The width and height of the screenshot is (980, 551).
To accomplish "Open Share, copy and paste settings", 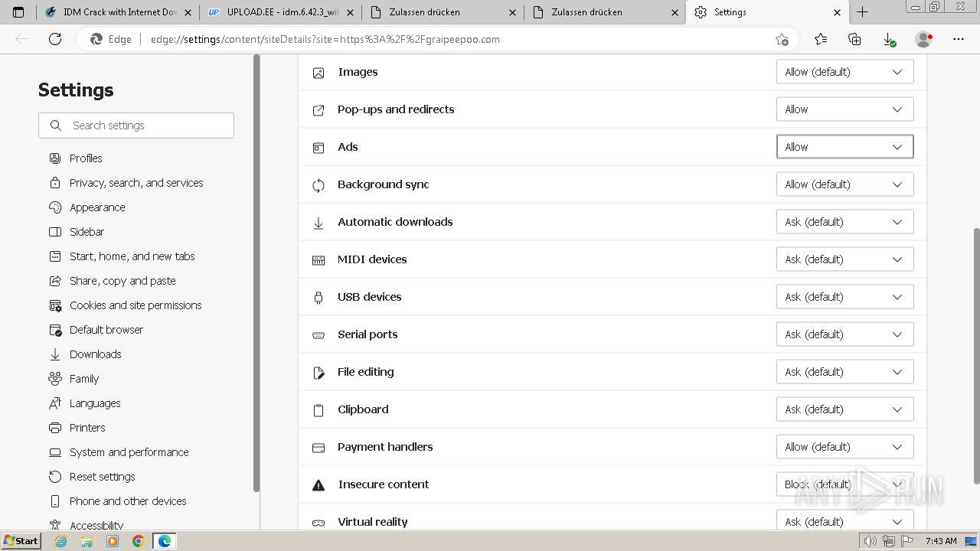I will coord(122,281).
